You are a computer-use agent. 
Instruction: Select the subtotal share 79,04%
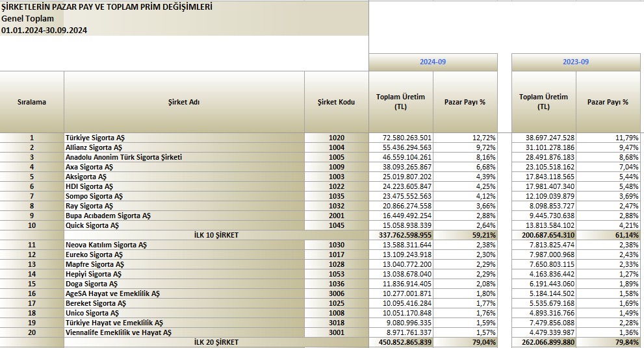click(465, 342)
